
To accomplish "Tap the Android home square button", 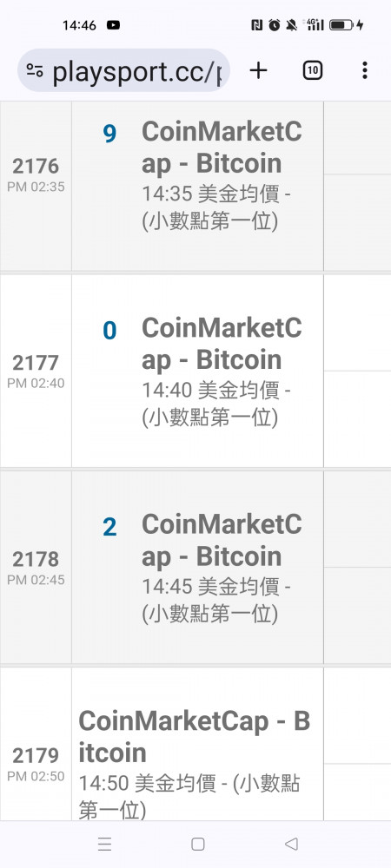I will (198, 844).
